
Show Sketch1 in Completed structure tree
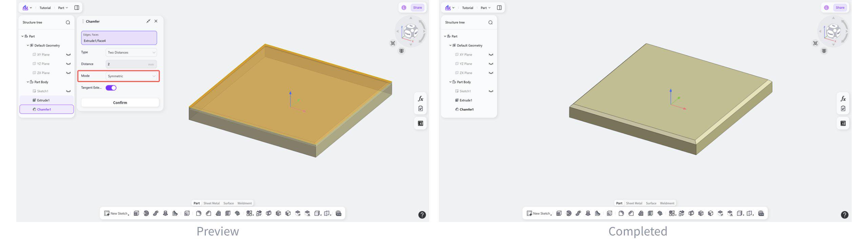(491, 91)
